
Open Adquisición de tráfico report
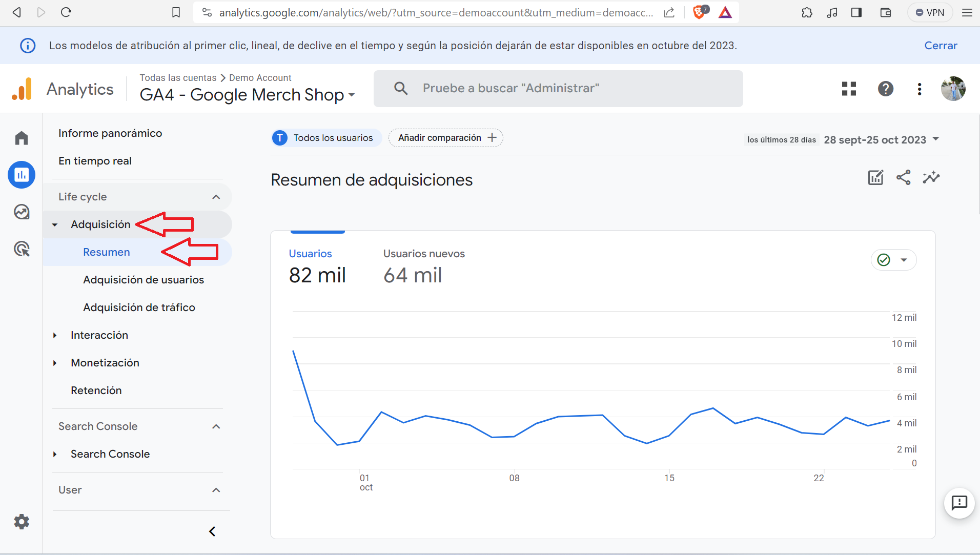pos(139,307)
